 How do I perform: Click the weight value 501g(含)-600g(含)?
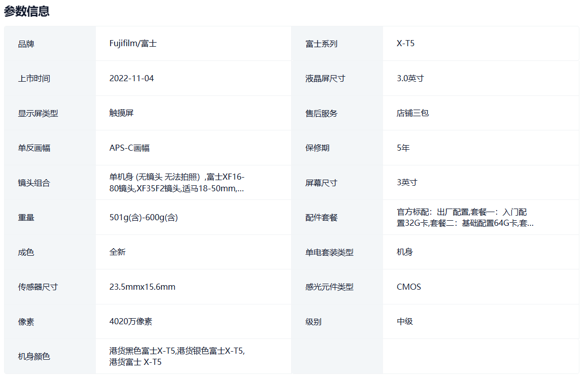[x=143, y=217]
